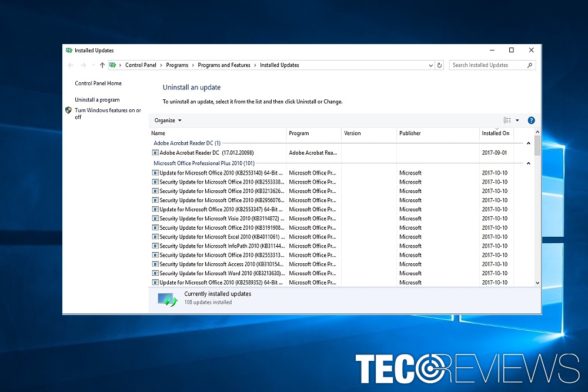Click the icon of the KB3191908 update row
Image resolution: width=588 pixels, height=392 pixels.
(x=155, y=228)
